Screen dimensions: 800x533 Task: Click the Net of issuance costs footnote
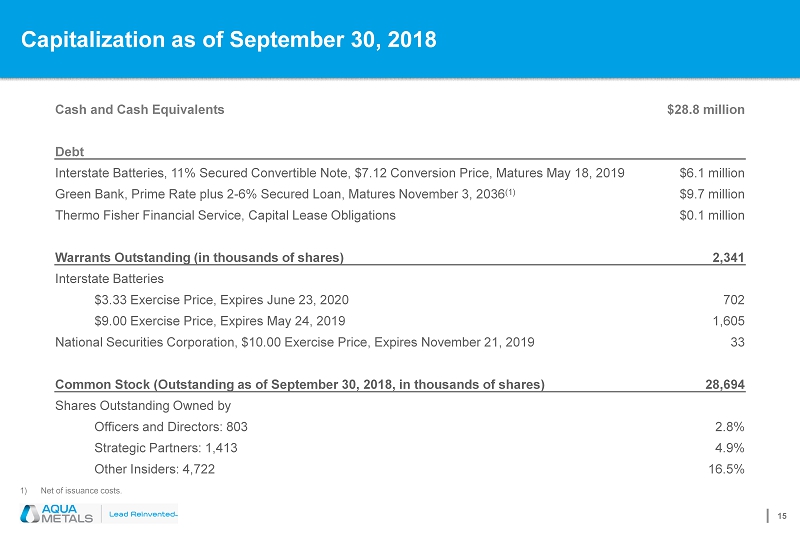point(80,491)
